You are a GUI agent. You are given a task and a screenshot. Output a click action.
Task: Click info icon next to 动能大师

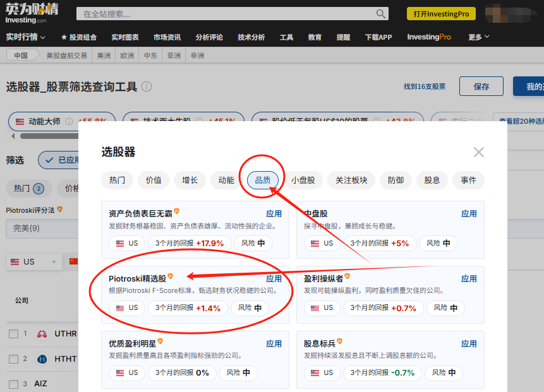click(69, 121)
